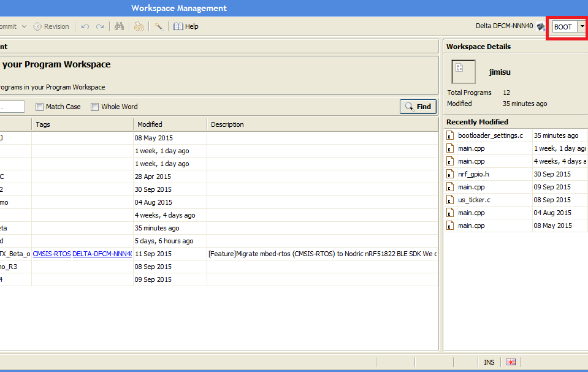Click the Undo arrow in toolbar
The width and height of the screenshot is (588, 372).
click(85, 26)
